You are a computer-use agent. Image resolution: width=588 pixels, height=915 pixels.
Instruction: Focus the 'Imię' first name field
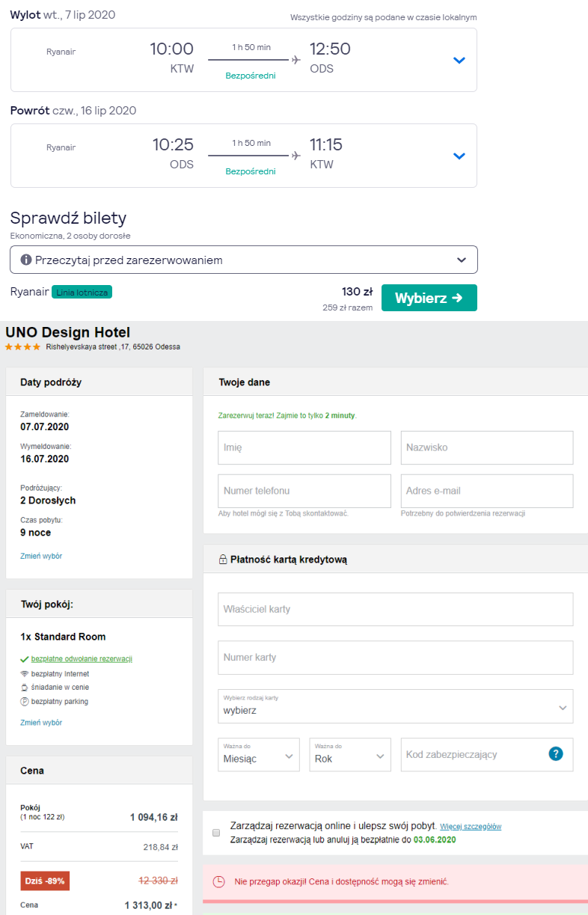click(x=304, y=447)
